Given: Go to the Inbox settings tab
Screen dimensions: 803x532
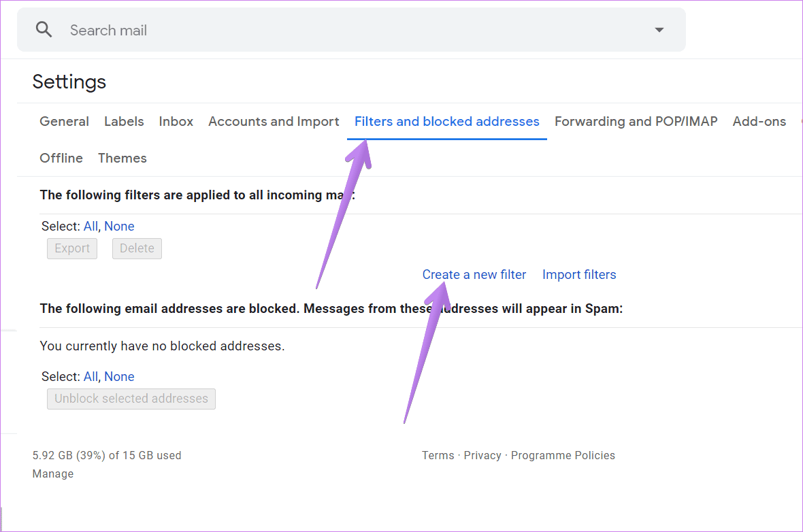Looking at the screenshot, I should pos(176,122).
